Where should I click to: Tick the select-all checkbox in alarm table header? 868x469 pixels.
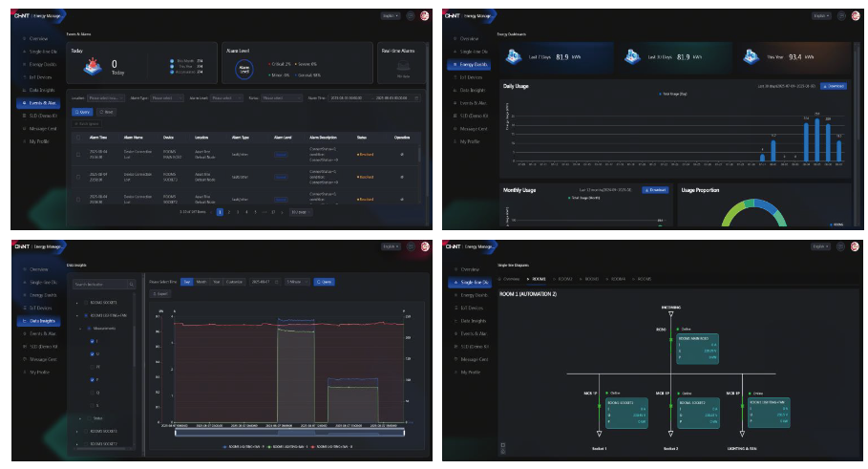click(x=78, y=138)
